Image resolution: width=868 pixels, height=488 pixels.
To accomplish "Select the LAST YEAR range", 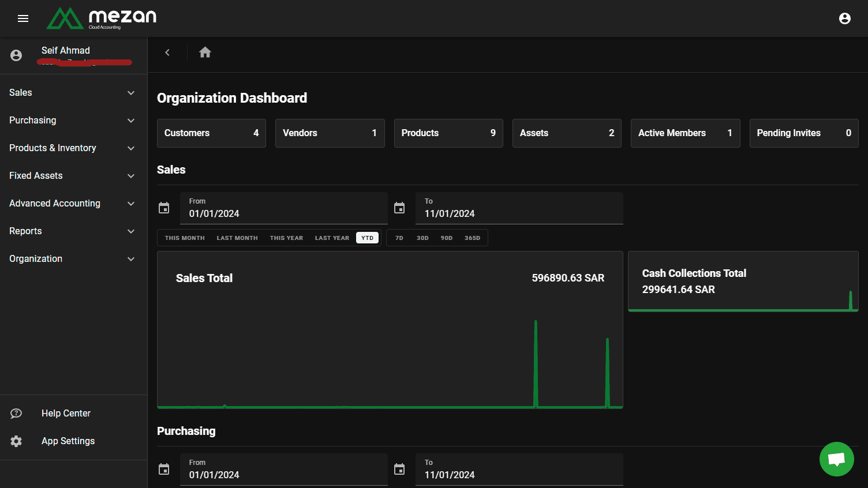I will coord(332,238).
